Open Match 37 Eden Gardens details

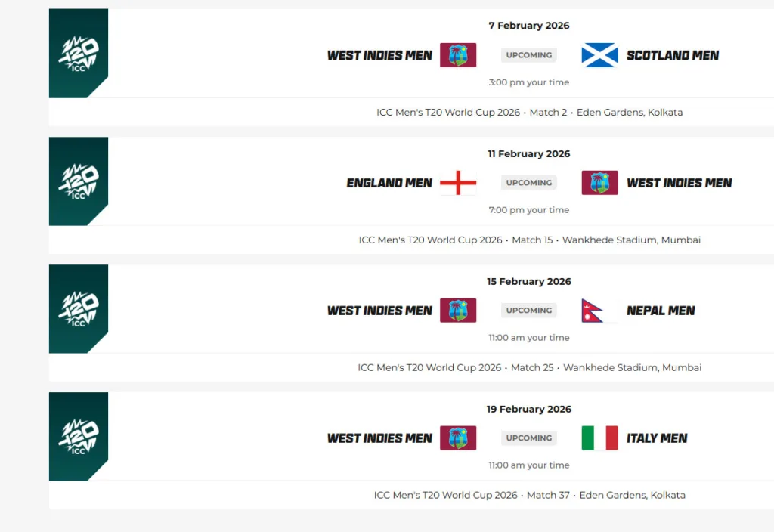tap(529, 496)
